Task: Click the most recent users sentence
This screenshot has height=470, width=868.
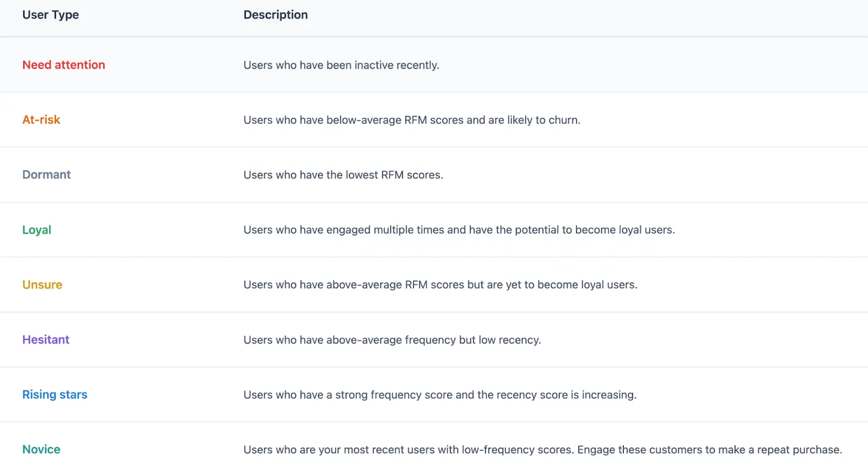Action: pyautogui.click(x=409, y=450)
